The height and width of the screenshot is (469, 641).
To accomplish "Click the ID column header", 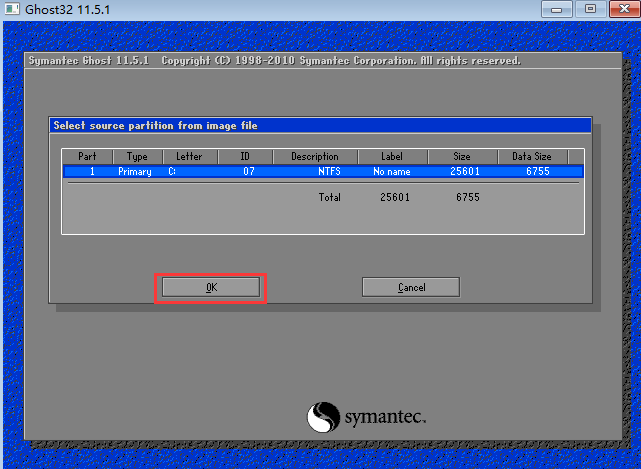I will pos(245,157).
